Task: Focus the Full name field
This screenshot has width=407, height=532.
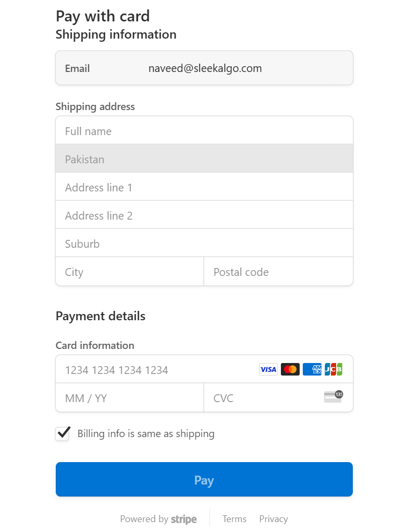Action: (x=204, y=131)
